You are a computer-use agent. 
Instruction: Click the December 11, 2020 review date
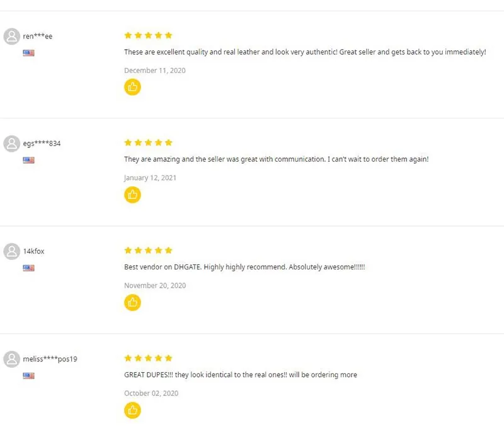coord(155,71)
